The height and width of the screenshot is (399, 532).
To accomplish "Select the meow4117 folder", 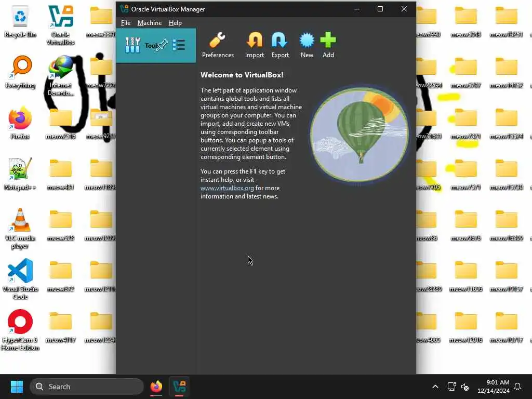I will [60, 327].
